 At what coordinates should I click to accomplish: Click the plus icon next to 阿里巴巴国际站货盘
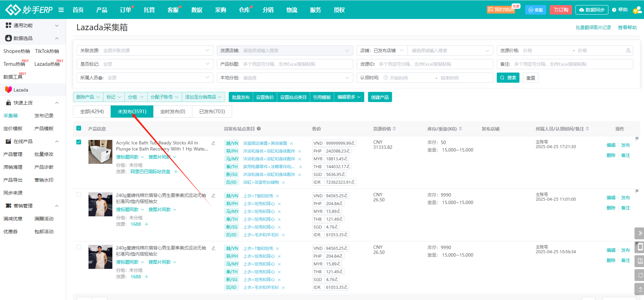point(176,172)
